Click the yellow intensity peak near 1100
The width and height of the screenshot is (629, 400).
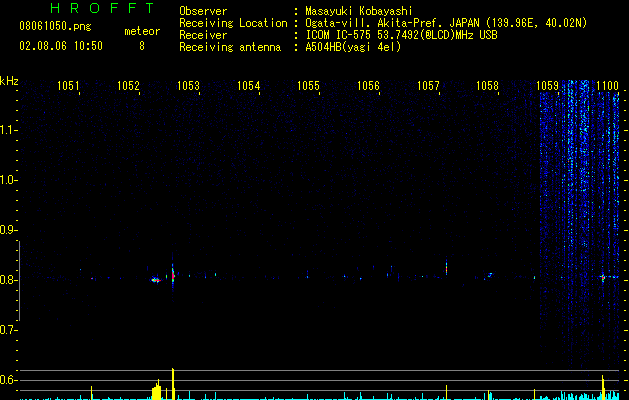click(x=603, y=387)
